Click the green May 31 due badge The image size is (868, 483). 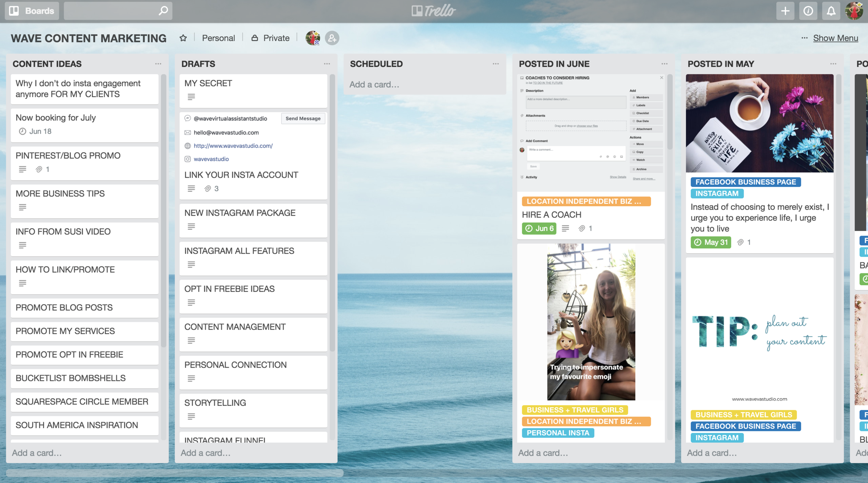[x=710, y=242]
